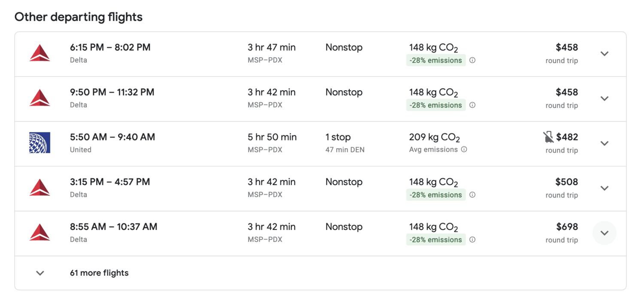Screen dimensions: 644x299
Task: Show the 61 more flights
Action: pyautogui.click(x=99, y=273)
